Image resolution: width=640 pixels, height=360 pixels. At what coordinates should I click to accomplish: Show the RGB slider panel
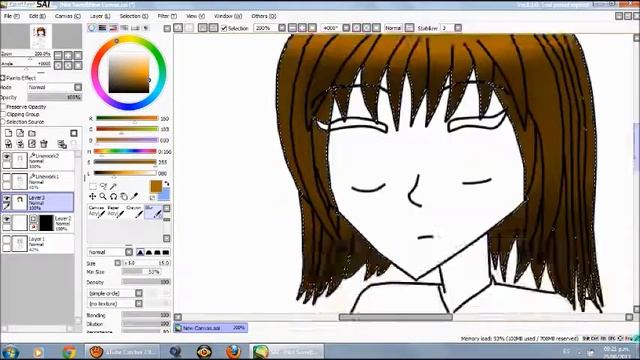102,28
